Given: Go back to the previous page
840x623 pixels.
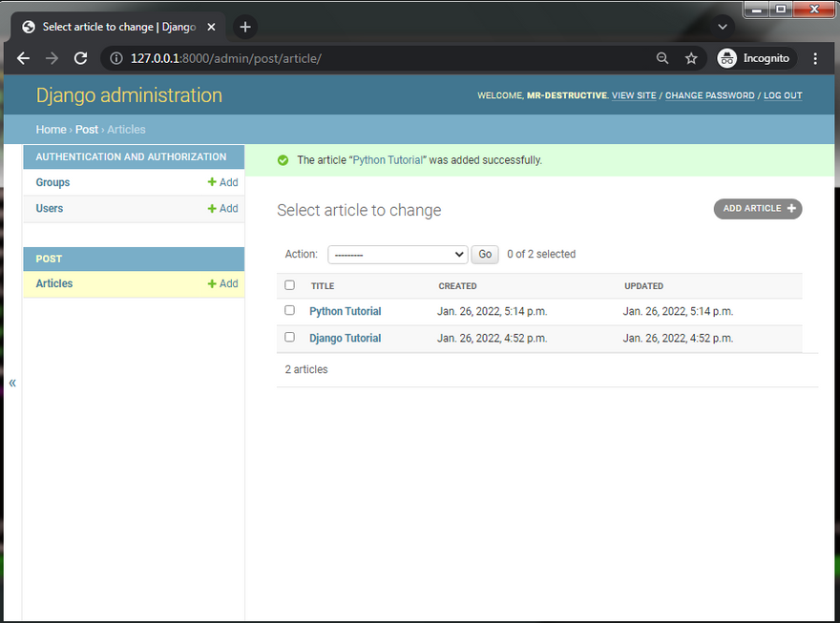Looking at the screenshot, I should click(23, 58).
